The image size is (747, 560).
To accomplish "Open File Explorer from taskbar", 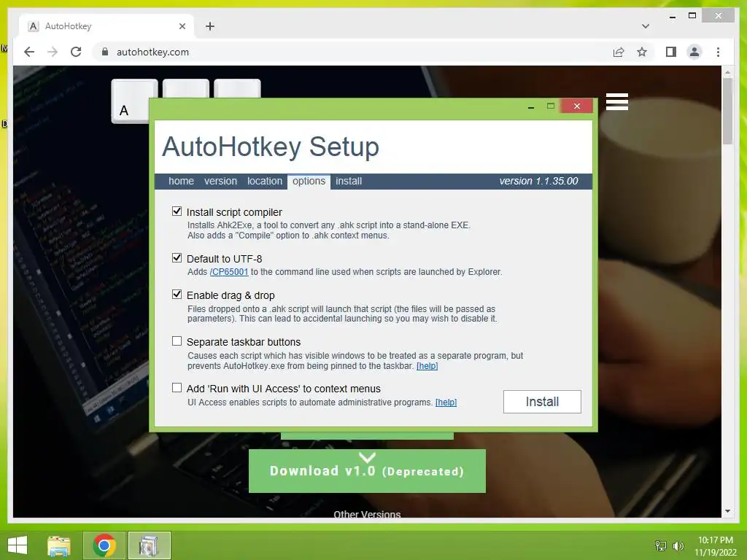I will coord(59,545).
